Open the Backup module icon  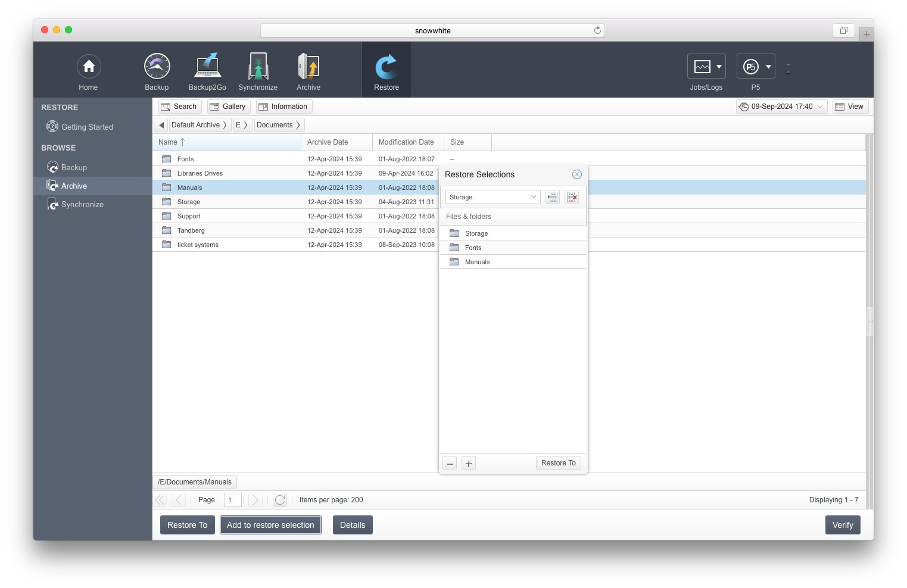click(x=157, y=67)
